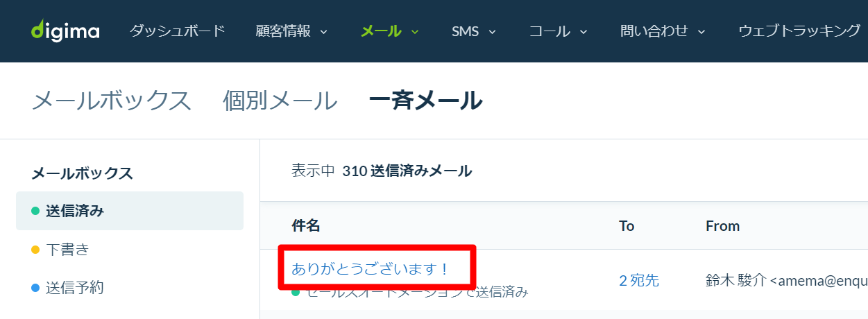The height and width of the screenshot is (319, 868).
Task: Open the ありがとうございます！ email link
Action: pos(371,268)
